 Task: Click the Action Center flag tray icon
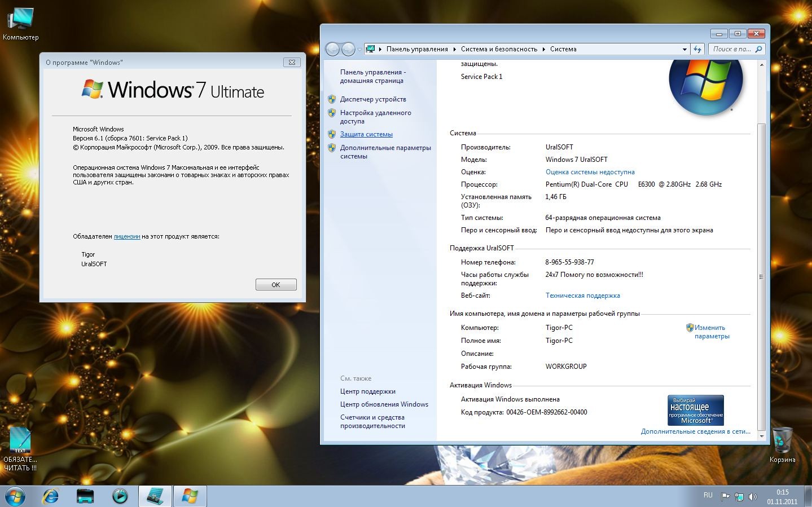725,497
